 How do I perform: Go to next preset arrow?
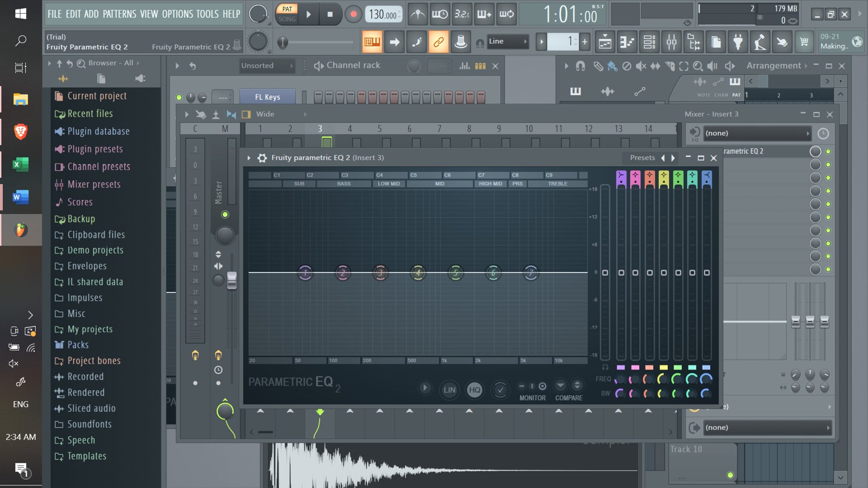tap(673, 158)
